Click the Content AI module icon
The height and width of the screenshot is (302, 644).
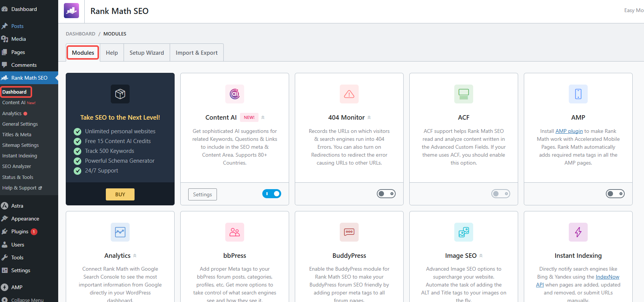pos(234,94)
